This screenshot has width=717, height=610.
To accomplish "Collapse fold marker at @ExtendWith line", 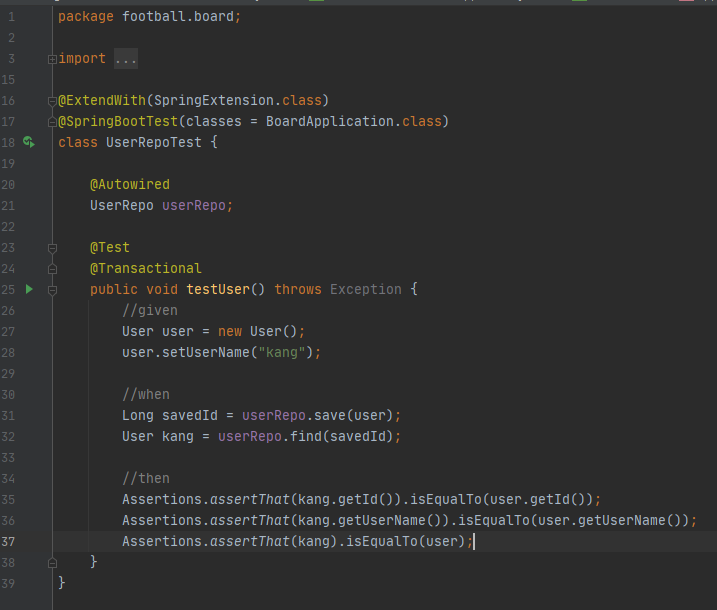I will [52, 101].
